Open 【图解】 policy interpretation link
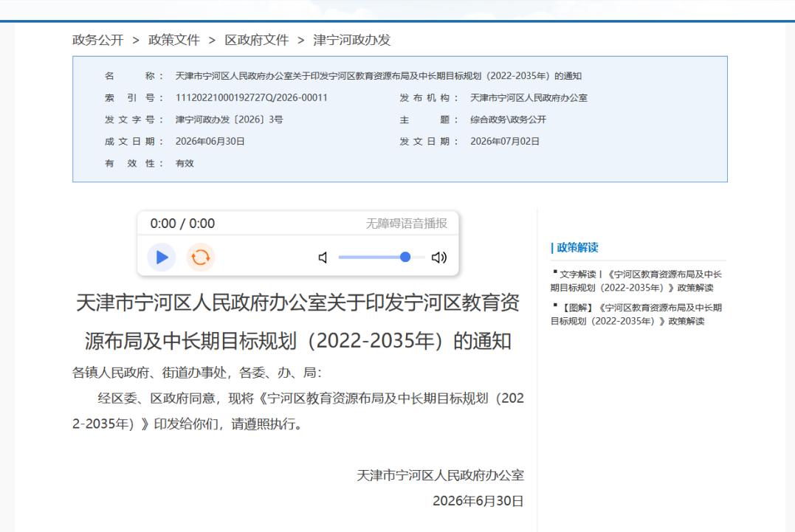Image resolution: width=795 pixels, height=532 pixels. pos(636,314)
